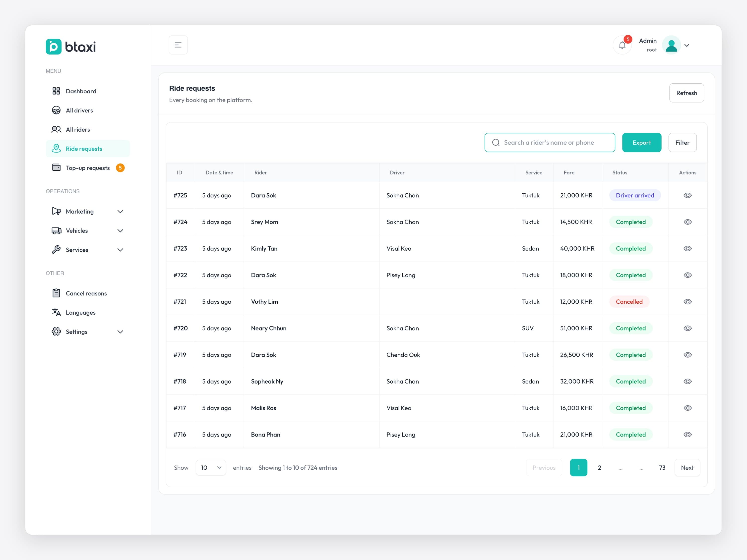Click the eye icon for ride #718

click(687, 382)
